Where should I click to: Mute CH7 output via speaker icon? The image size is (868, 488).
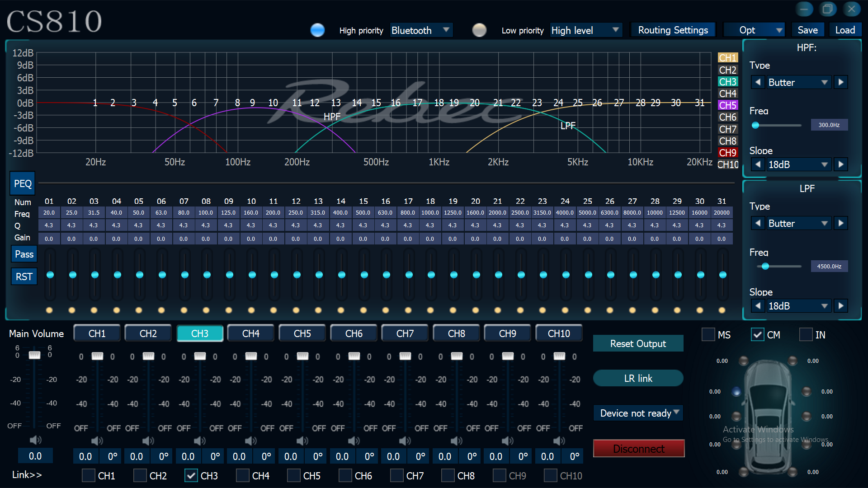405,441
